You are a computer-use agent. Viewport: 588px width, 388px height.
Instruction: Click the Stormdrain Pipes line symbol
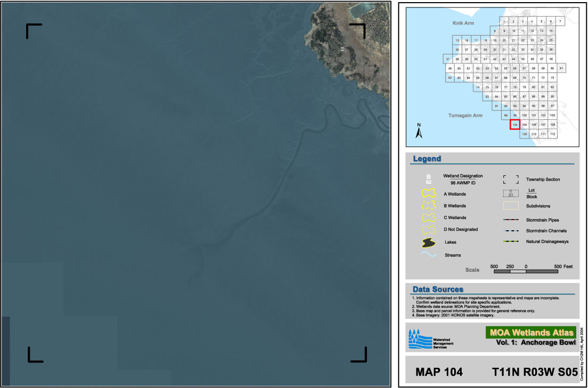click(x=511, y=220)
